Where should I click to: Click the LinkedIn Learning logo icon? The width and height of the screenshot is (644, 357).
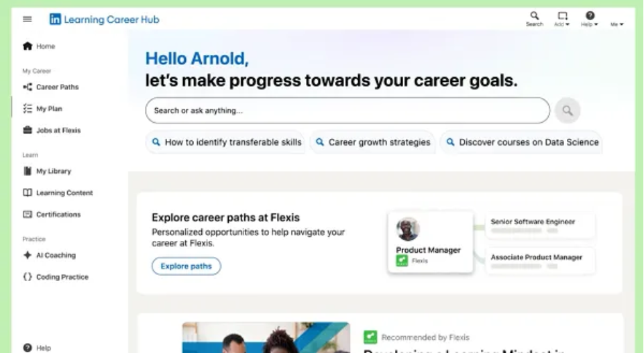tap(55, 19)
